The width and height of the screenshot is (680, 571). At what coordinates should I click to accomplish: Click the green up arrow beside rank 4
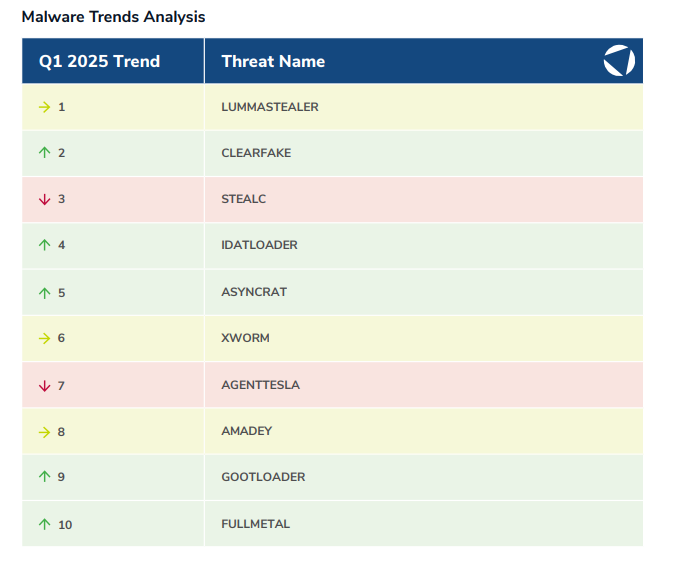[44, 245]
